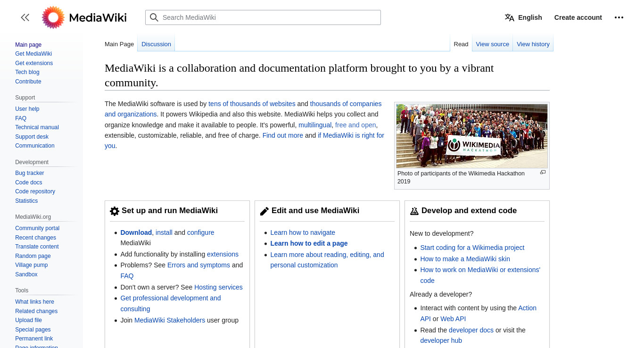Click the MediaWiki sunflower logo
This screenshot has width=644, height=348.
tap(53, 17)
